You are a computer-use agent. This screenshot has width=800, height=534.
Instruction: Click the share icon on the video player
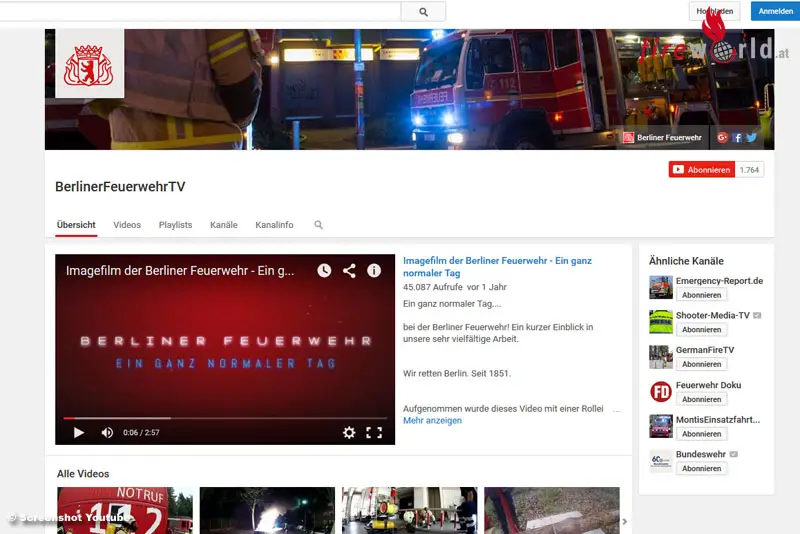[x=349, y=270]
